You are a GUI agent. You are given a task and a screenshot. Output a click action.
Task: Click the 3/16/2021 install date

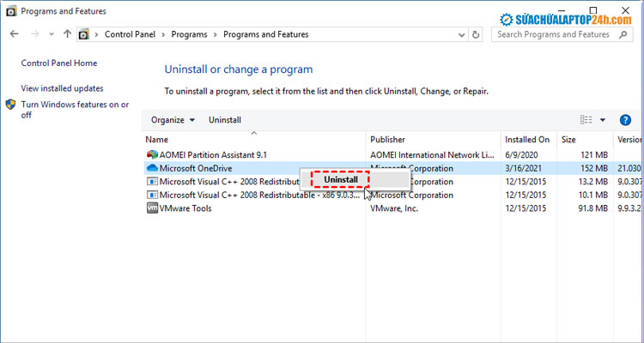[524, 168]
